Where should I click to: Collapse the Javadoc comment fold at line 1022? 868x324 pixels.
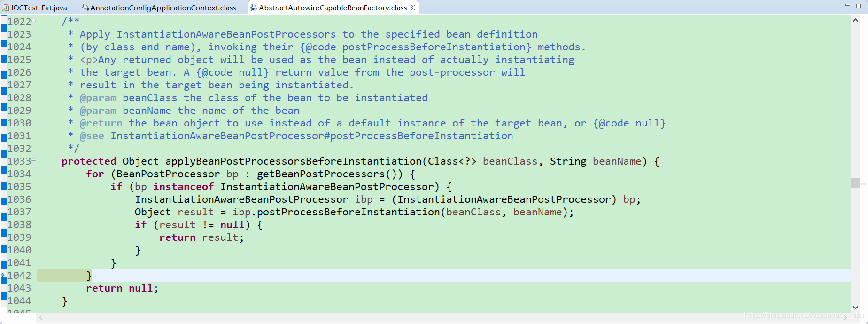(34, 21)
